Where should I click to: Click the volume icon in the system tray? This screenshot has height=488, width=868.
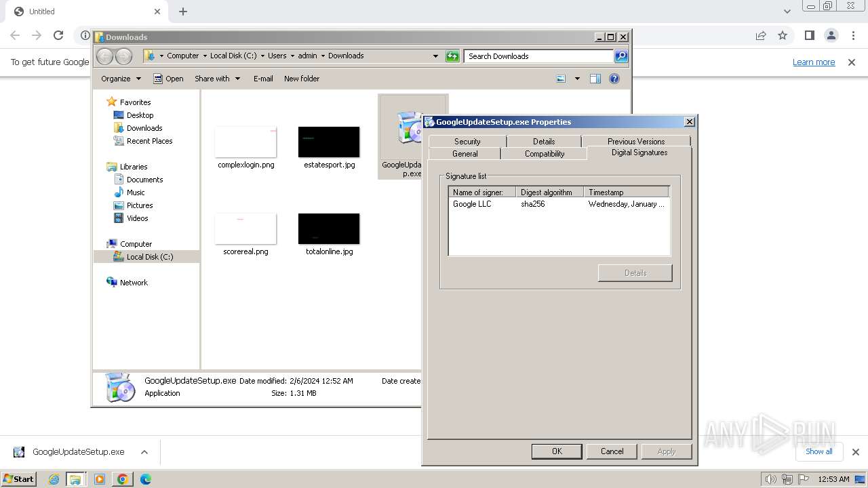click(x=770, y=479)
